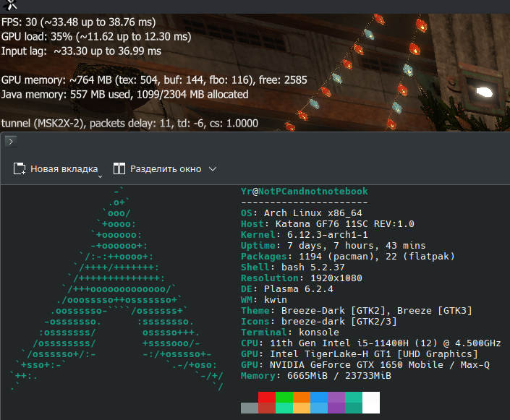Click the bright green color block

284,397
